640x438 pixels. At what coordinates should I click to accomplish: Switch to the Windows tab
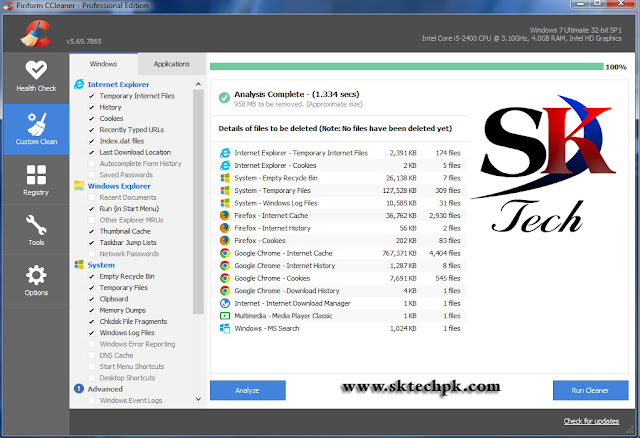pyautogui.click(x=104, y=64)
